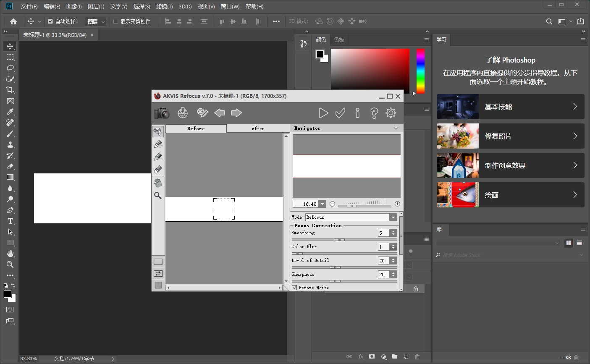Choose the Crop tool
The height and width of the screenshot is (364, 590).
tap(10, 90)
